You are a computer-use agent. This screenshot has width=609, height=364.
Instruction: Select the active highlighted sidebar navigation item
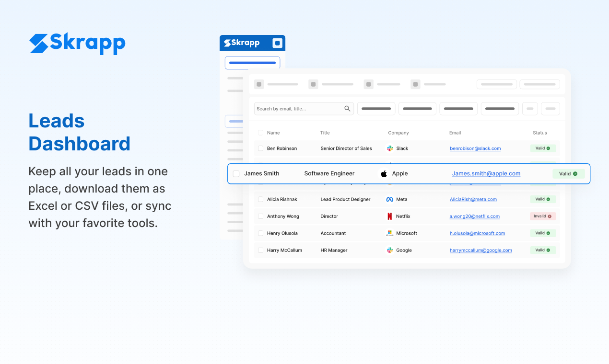(x=235, y=121)
